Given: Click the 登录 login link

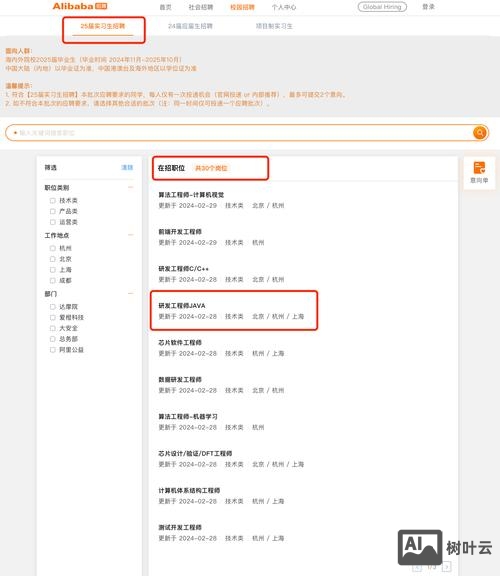Looking at the screenshot, I should 428,7.
